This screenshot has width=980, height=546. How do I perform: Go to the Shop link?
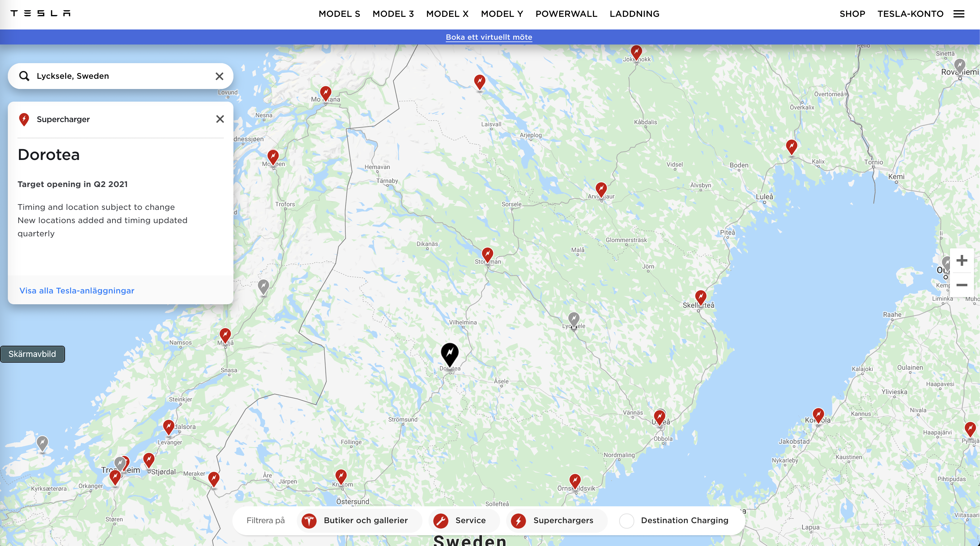pyautogui.click(x=852, y=14)
